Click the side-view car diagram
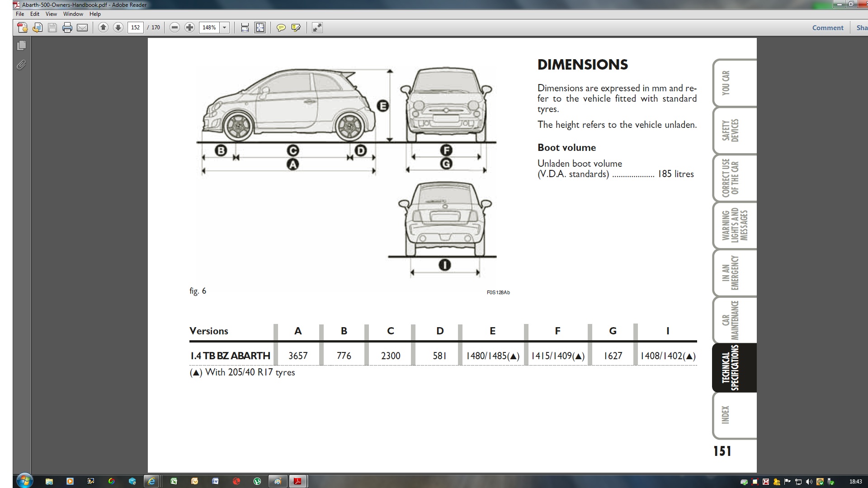This screenshot has width=868, height=488. tap(288, 105)
